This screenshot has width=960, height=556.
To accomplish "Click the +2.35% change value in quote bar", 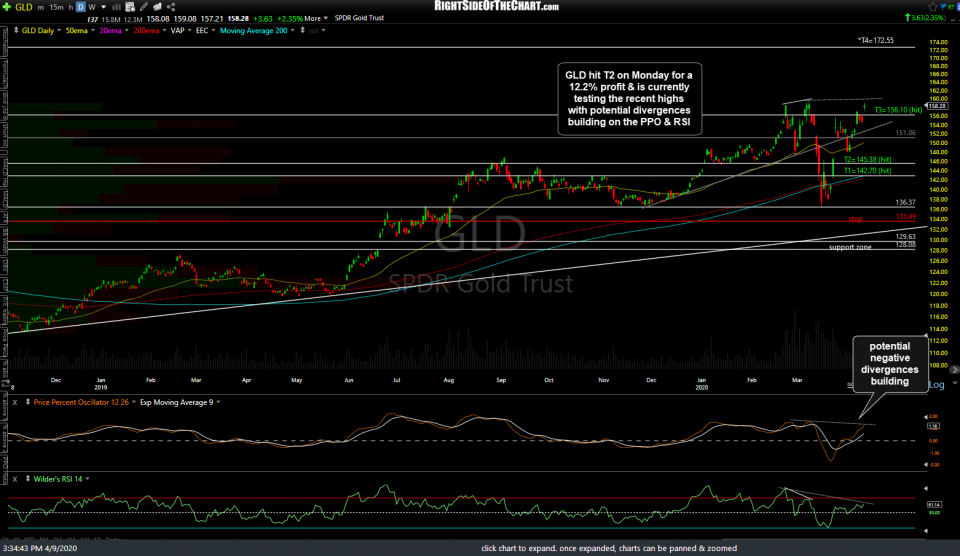I will coord(288,18).
